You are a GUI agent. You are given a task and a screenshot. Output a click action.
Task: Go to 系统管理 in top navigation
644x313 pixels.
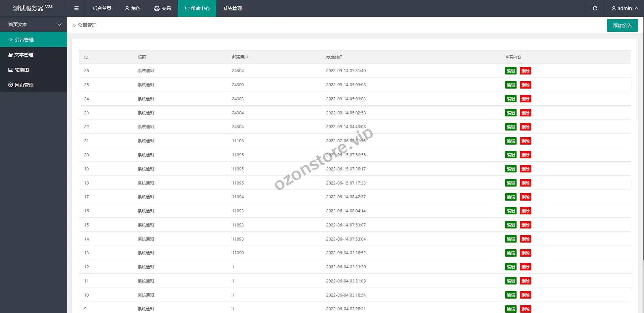[232, 8]
